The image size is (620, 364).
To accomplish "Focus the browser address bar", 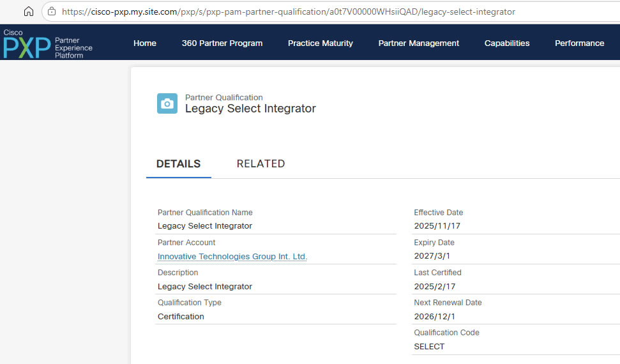I will coord(287,11).
